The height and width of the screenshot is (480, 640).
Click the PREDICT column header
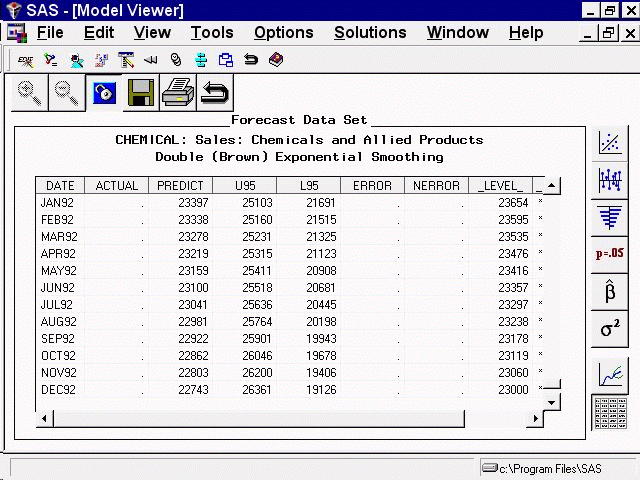[x=180, y=186]
